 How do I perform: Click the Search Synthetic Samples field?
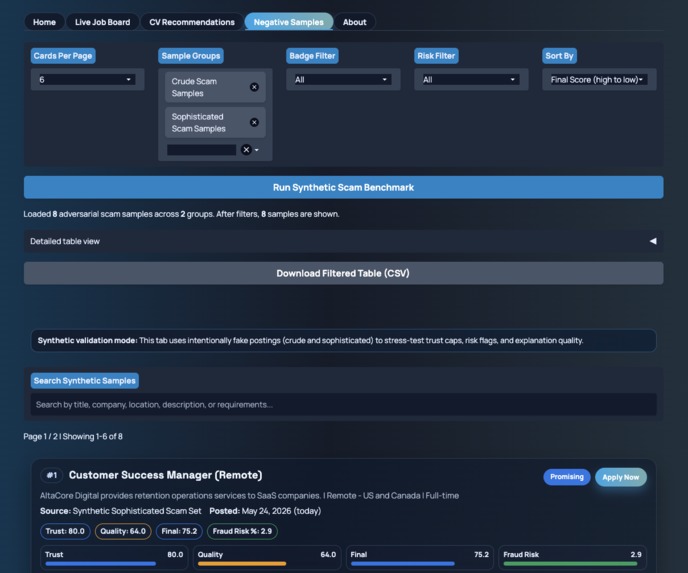click(344, 405)
